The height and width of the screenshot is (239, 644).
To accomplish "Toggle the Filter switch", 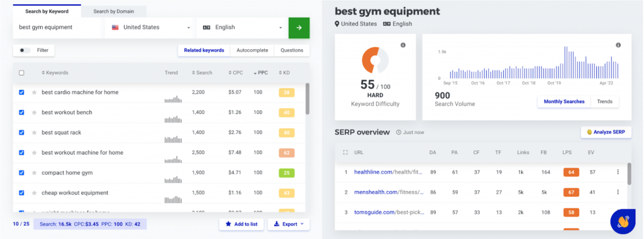I will (x=25, y=50).
